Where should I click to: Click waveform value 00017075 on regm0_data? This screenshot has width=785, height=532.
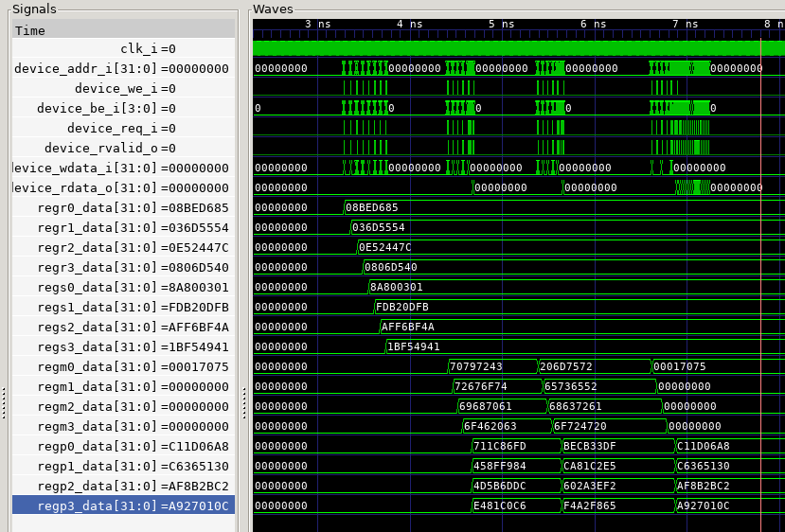(x=680, y=366)
